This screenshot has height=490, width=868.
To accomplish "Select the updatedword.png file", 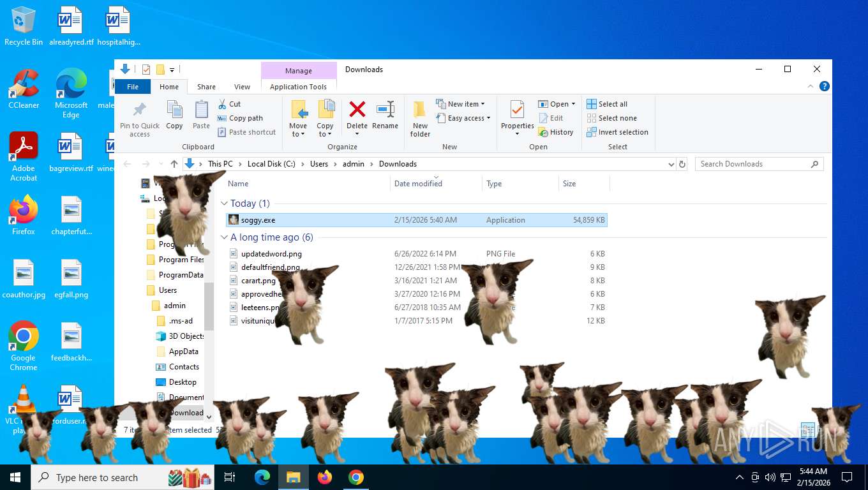I will point(417,254).
